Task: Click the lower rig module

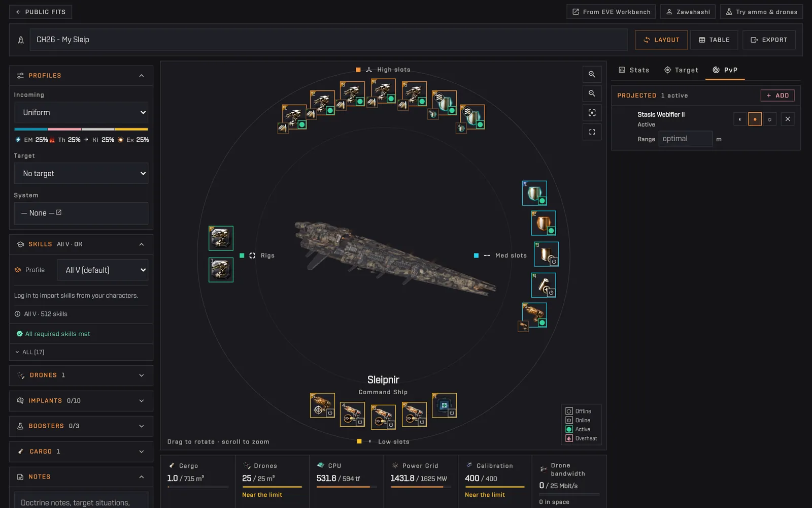Action: tap(221, 270)
